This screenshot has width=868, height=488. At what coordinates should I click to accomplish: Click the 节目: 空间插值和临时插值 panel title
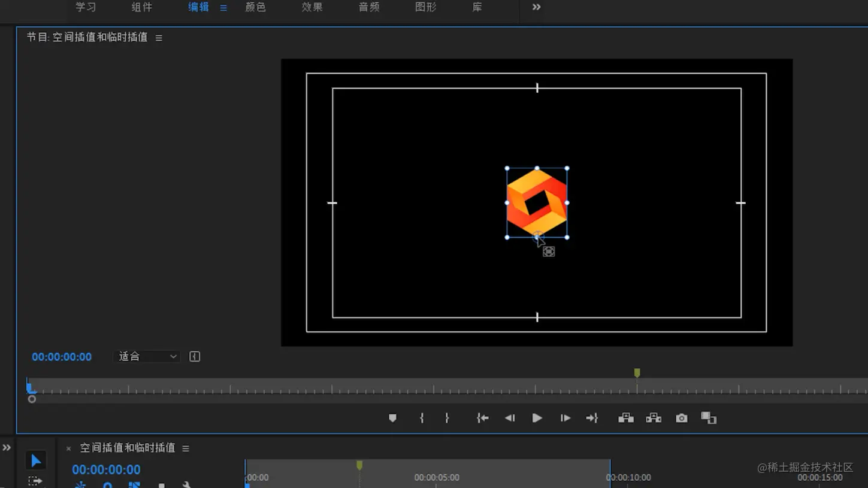[x=87, y=37]
